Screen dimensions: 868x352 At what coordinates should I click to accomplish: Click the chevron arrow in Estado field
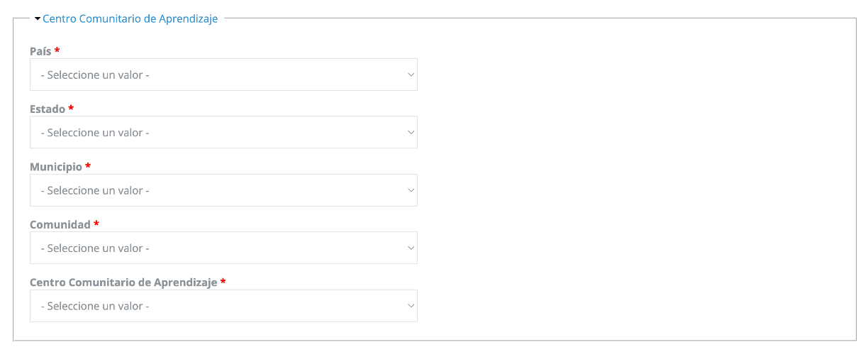411,133
